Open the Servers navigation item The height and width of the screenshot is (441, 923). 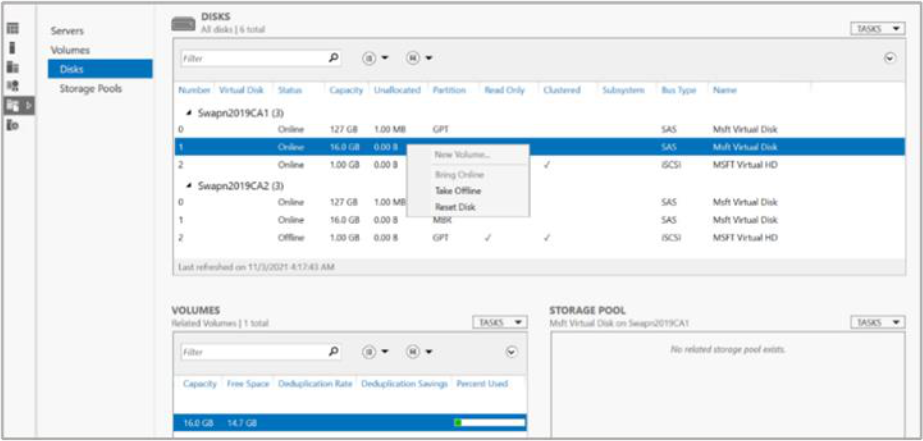point(68,31)
